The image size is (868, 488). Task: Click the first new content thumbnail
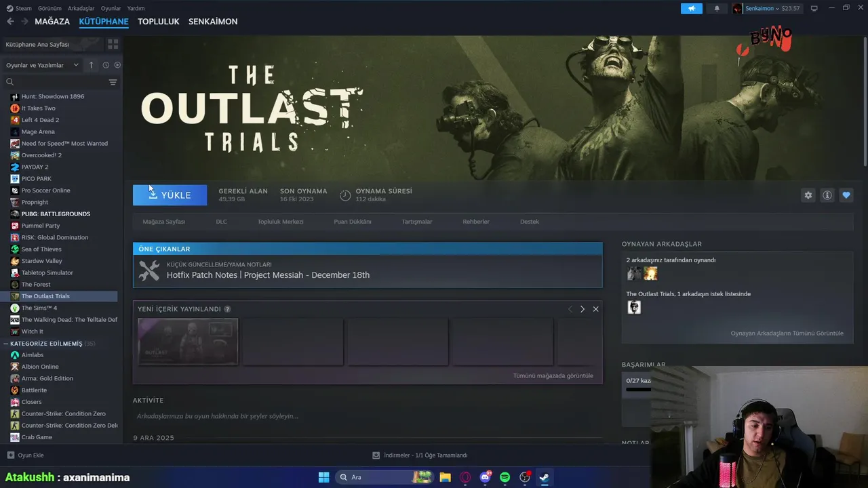[188, 342]
